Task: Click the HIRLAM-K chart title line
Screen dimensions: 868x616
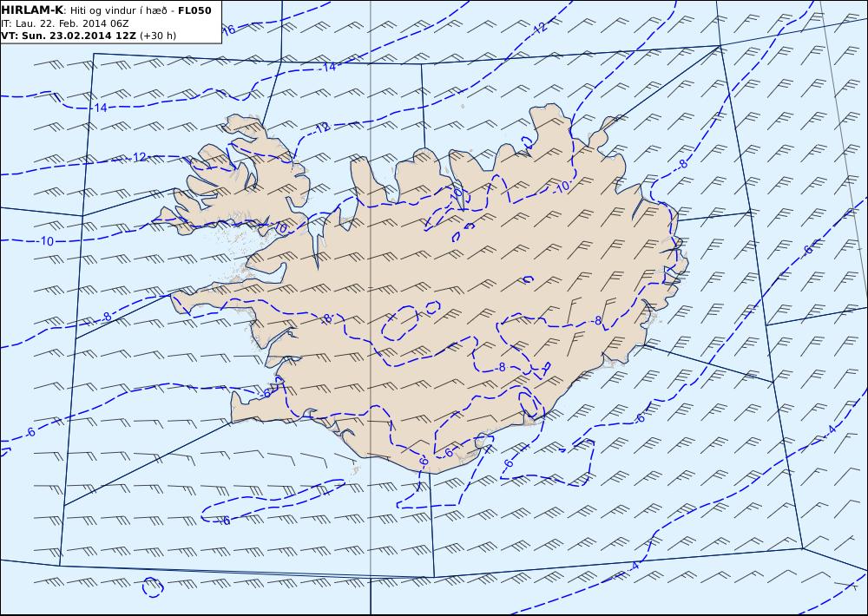Action: click(x=106, y=10)
